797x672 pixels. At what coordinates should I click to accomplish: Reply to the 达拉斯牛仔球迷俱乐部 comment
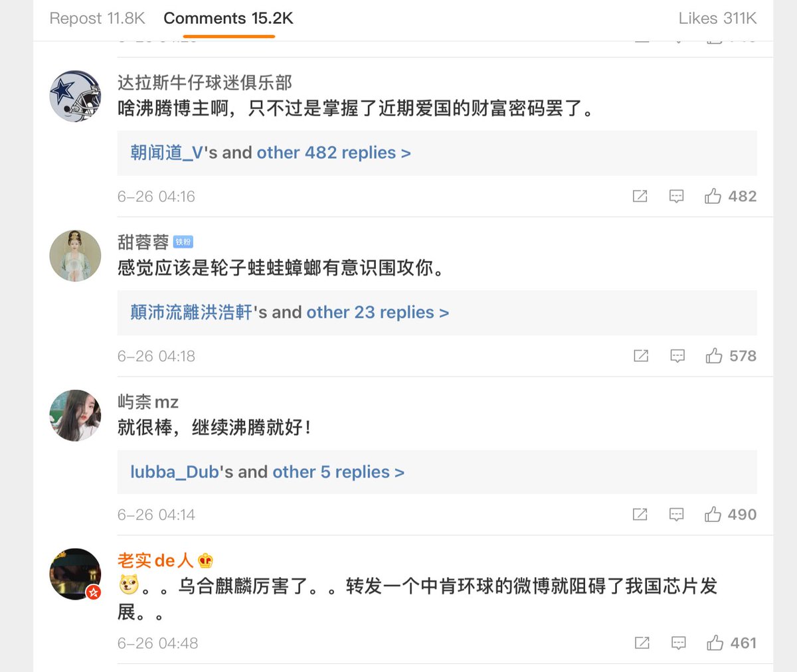(x=676, y=196)
